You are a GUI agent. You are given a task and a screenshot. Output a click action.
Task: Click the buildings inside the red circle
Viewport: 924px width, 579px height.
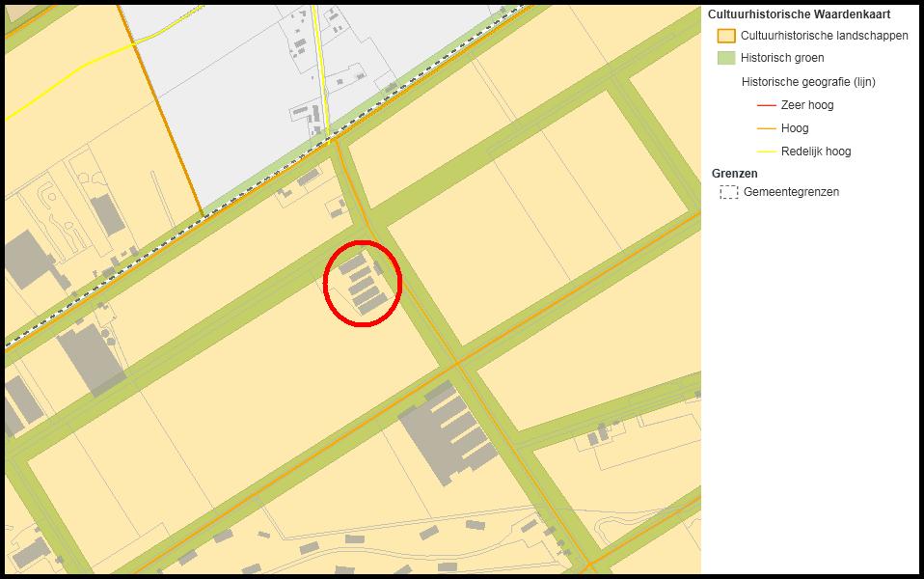[363, 284]
